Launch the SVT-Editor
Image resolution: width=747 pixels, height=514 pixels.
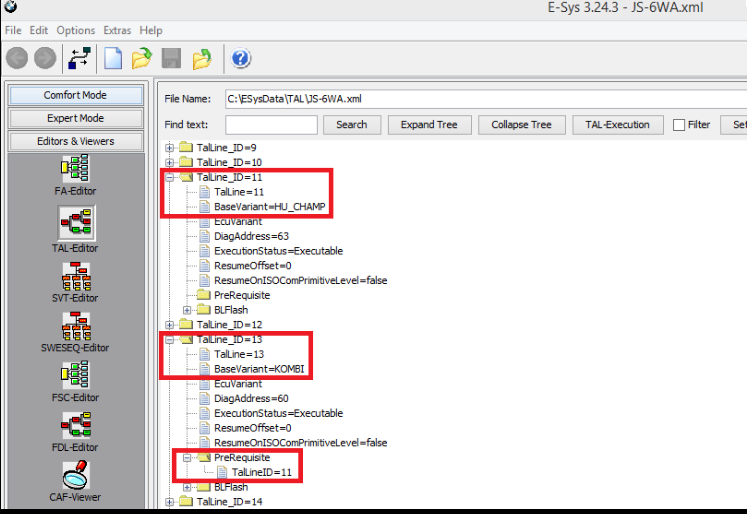tap(76, 276)
